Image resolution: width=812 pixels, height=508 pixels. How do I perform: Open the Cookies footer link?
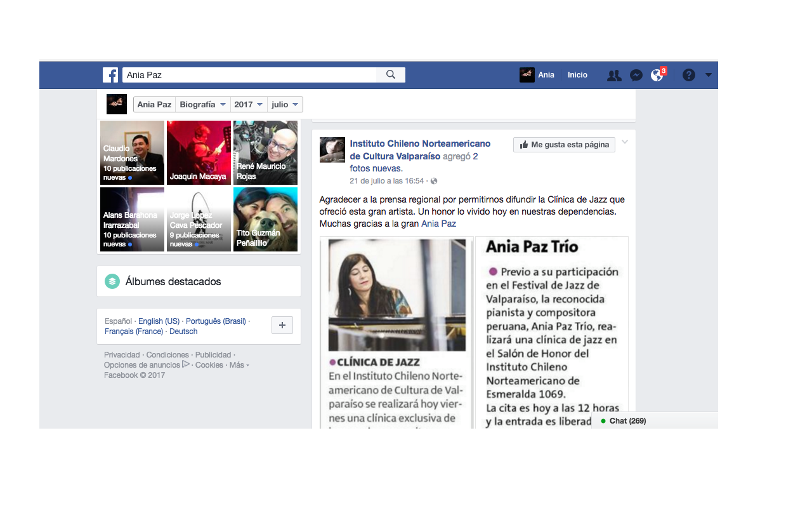click(x=209, y=365)
